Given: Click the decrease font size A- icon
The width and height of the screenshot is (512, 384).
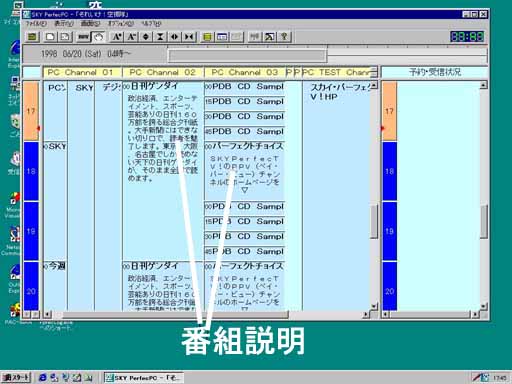Looking at the screenshot, I should pos(131,37).
